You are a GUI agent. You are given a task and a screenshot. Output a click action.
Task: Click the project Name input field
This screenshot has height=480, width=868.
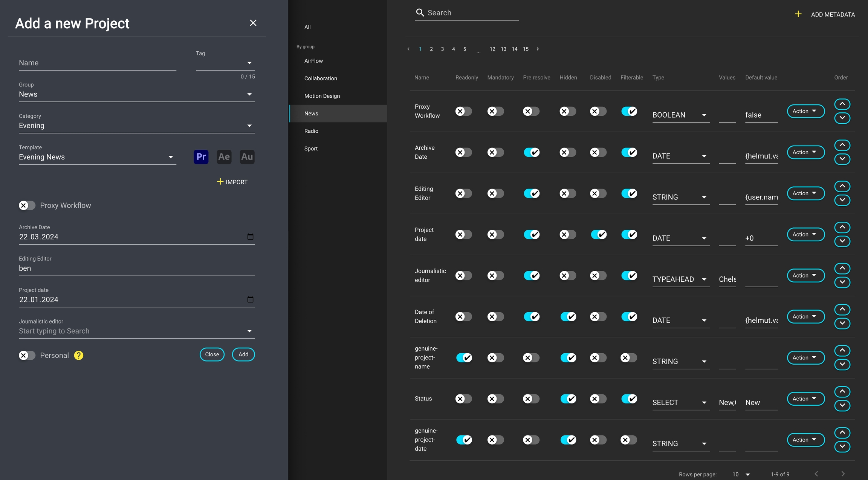coord(97,63)
